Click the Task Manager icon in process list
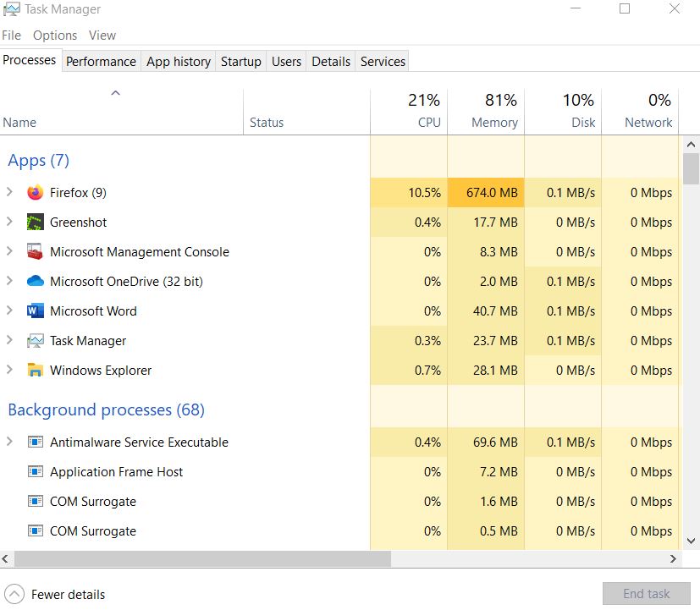The width and height of the screenshot is (700, 610). coord(34,340)
